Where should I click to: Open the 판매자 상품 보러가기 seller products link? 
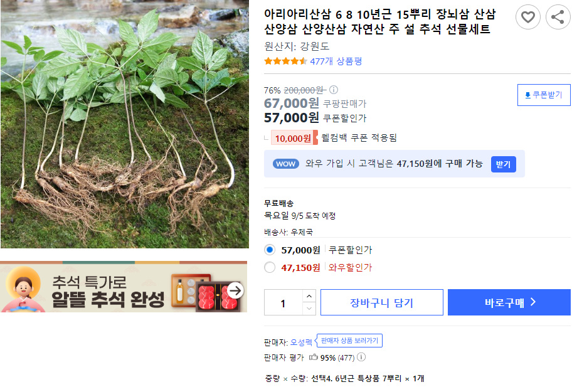point(349,341)
